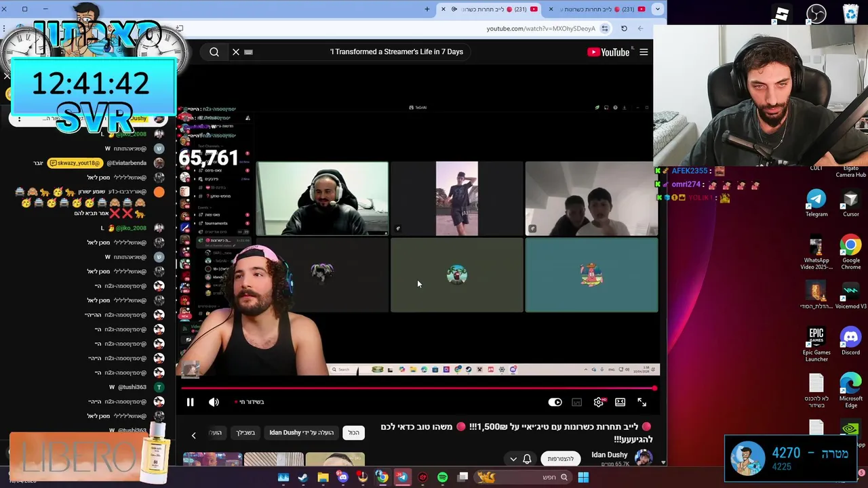Image resolution: width=868 pixels, height=488 pixels.
Task: Open Telegram from the desktop shortcut
Action: coord(816,203)
